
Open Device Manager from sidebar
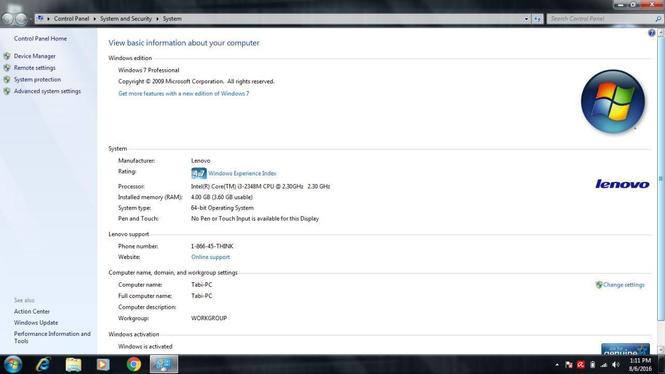(34, 56)
